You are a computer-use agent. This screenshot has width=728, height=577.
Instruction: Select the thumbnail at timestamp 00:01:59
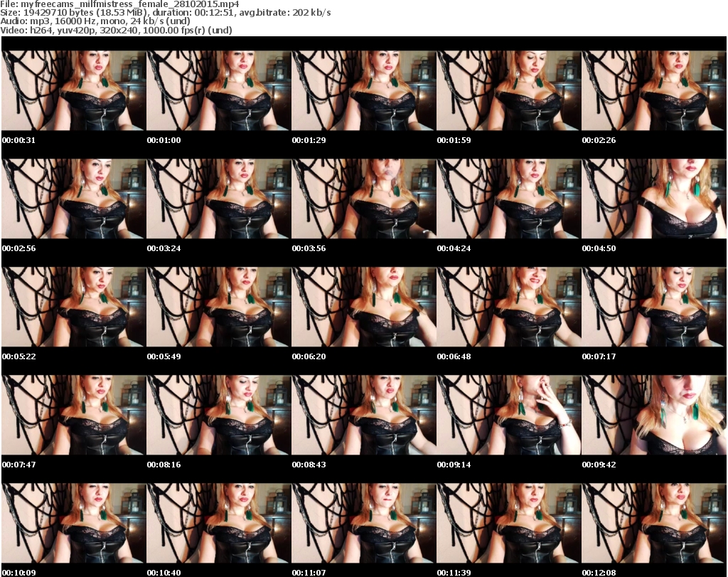pos(509,90)
